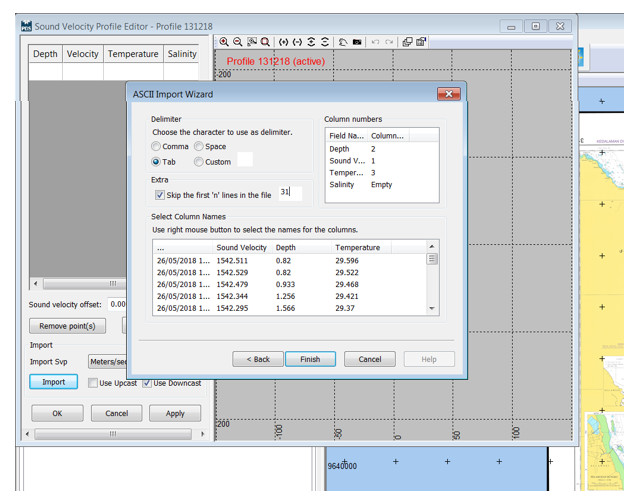Select the zoom window tool icon
This screenshot has height=504, width=638.
pyautogui.click(x=252, y=42)
